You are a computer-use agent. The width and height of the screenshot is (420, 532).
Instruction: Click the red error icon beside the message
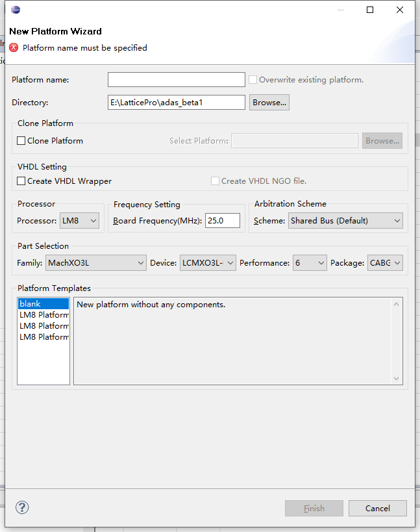pyautogui.click(x=14, y=47)
